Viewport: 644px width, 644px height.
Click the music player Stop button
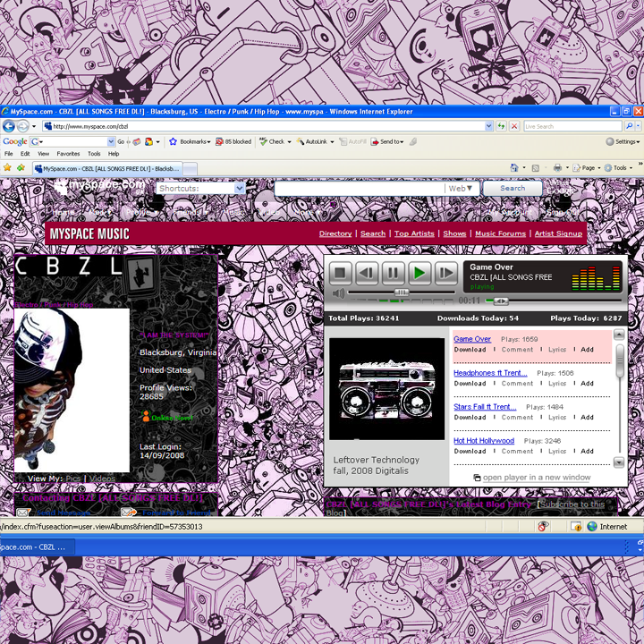coord(340,273)
